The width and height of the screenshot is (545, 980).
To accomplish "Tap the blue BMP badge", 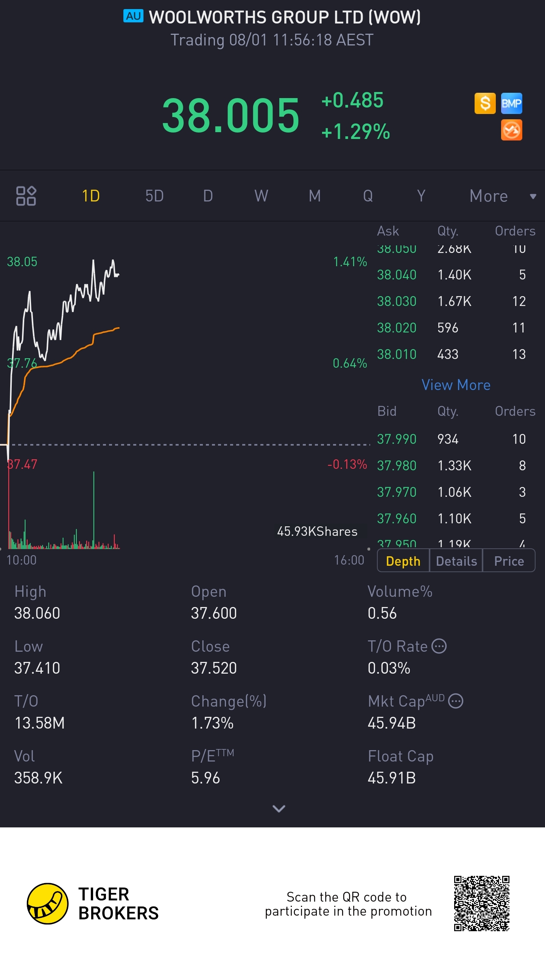I will pyautogui.click(x=511, y=103).
